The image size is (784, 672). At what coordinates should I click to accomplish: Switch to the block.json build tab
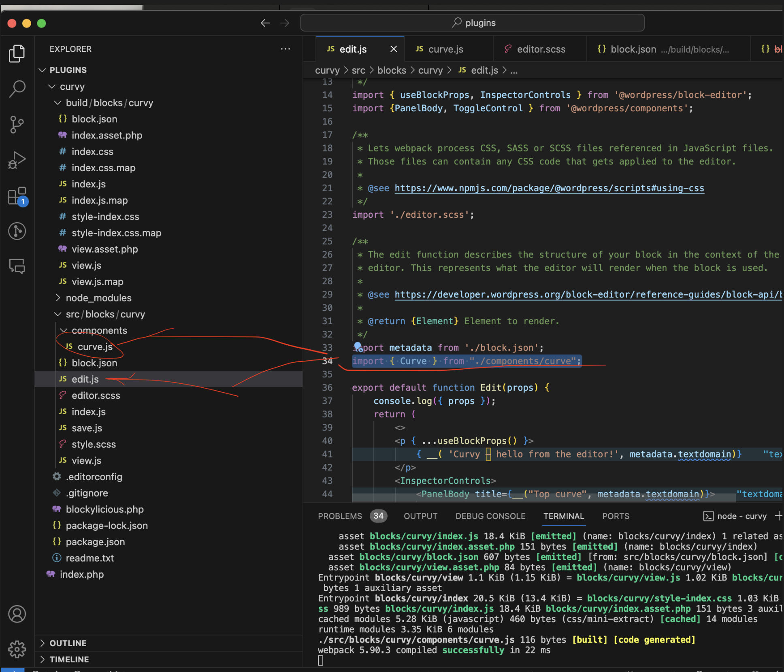(x=668, y=49)
